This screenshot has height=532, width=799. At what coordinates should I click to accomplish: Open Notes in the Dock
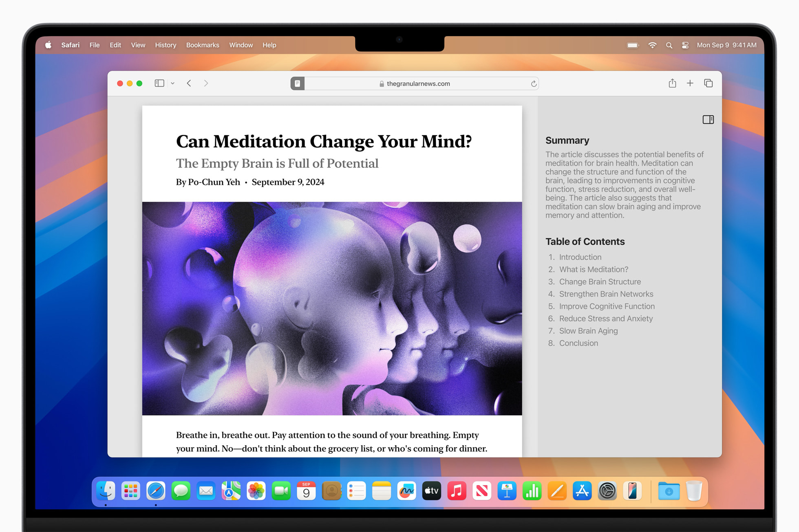click(382, 491)
